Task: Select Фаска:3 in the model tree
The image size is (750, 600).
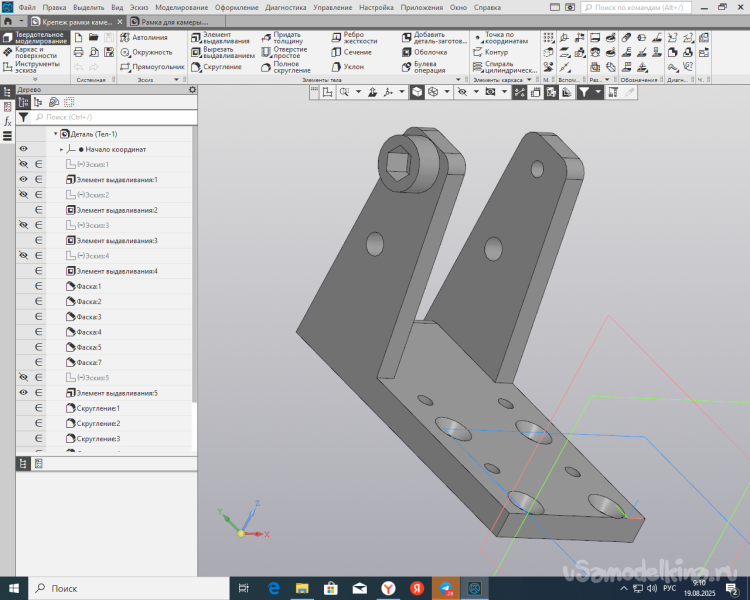Action: coord(88,317)
